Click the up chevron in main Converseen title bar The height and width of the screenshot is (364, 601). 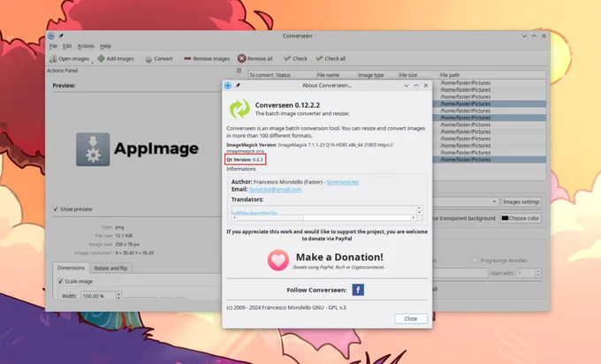(x=534, y=36)
